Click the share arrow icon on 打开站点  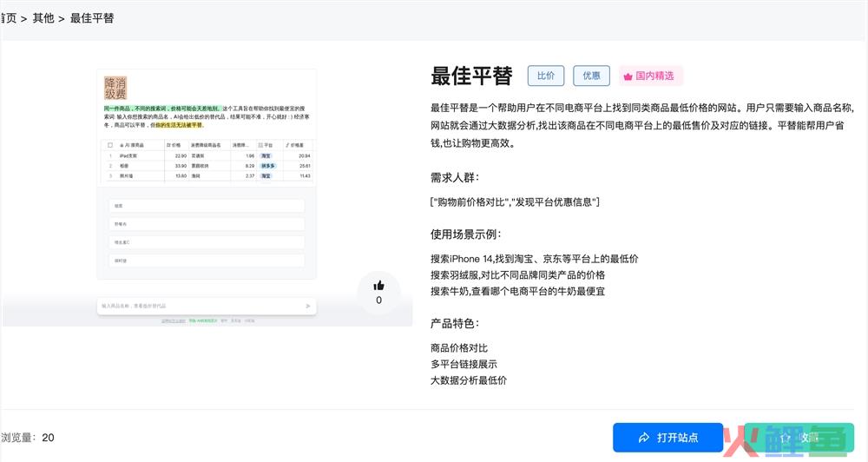[x=644, y=438]
